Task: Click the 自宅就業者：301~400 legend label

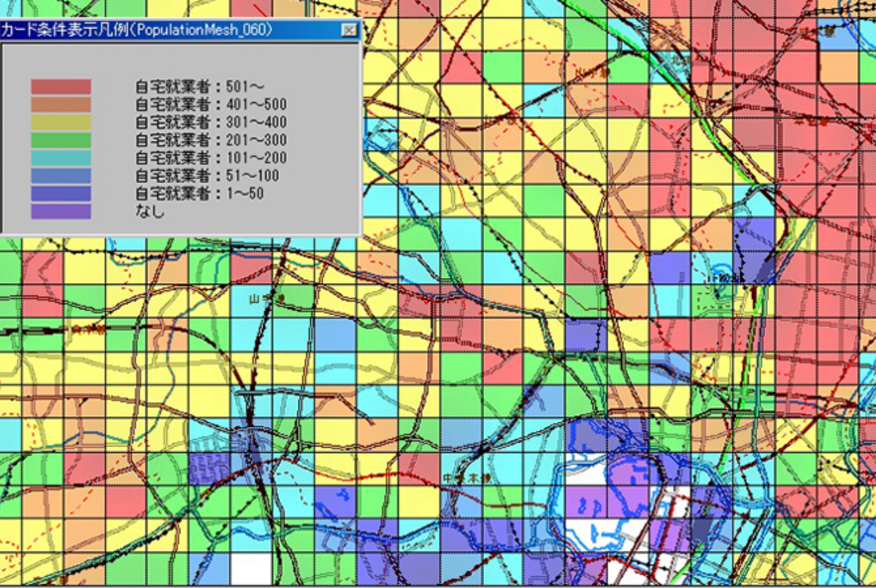Action: (211, 122)
